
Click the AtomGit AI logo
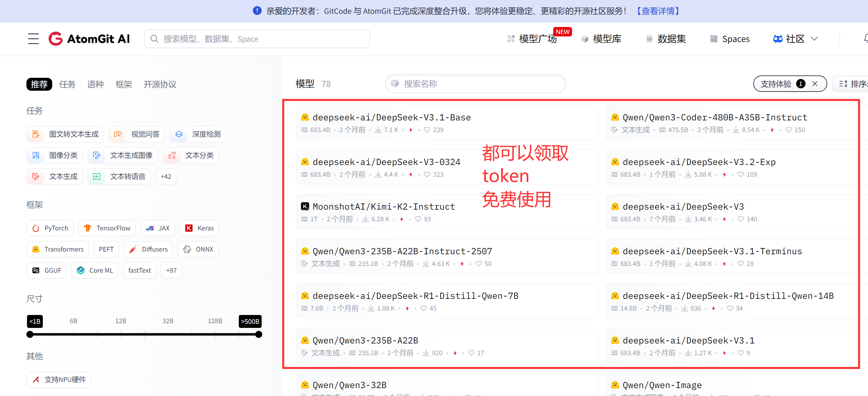89,39
